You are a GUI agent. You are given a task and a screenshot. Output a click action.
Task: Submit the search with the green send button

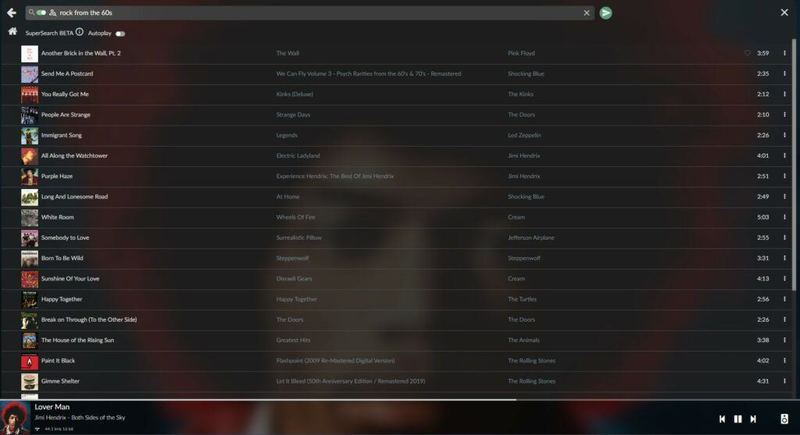point(606,13)
